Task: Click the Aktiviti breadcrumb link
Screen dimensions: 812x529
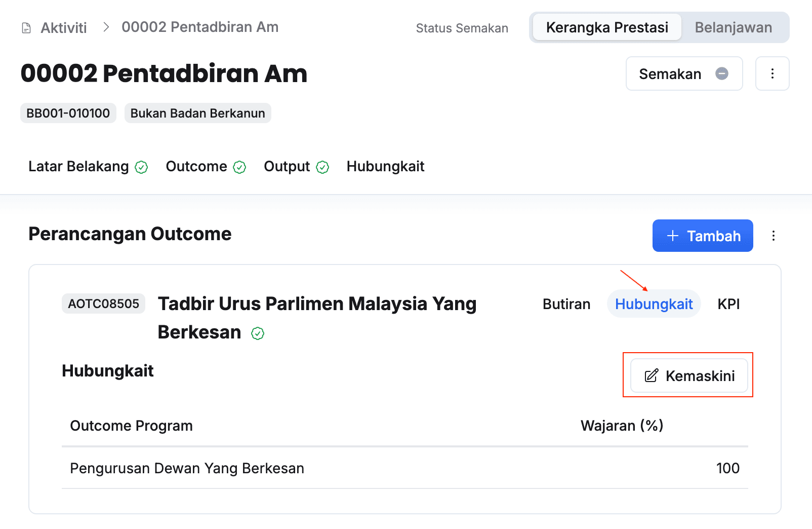Action: pyautogui.click(x=64, y=28)
